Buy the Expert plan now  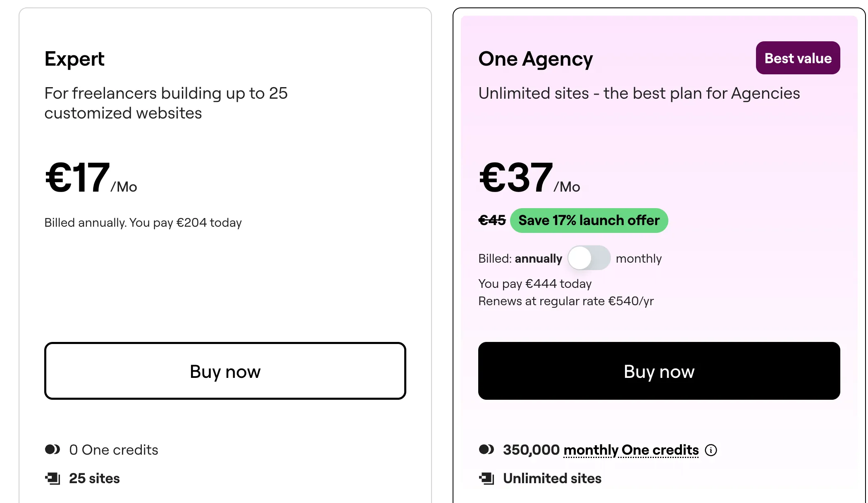pos(225,371)
